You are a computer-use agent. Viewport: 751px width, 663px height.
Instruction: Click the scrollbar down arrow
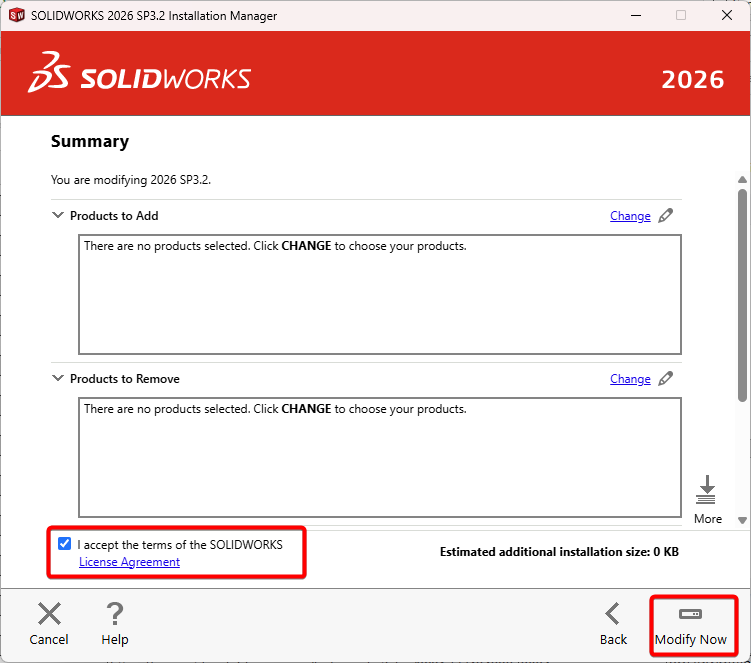click(x=742, y=520)
